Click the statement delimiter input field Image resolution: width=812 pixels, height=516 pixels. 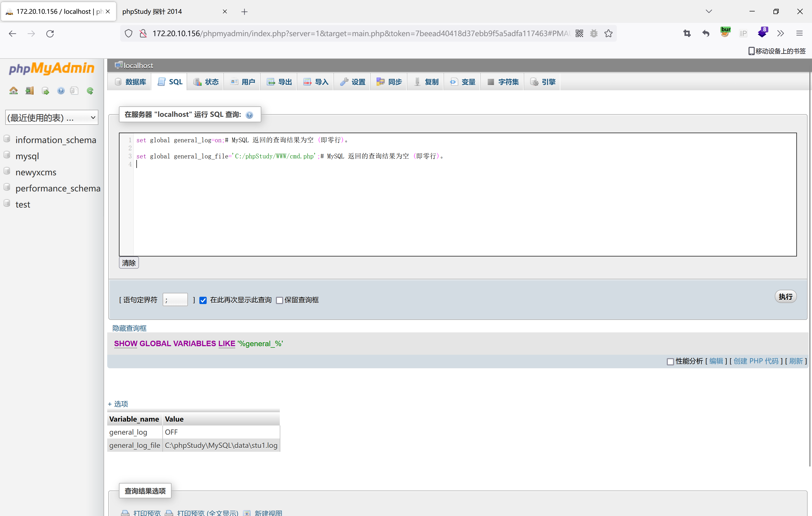click(175, 300)
